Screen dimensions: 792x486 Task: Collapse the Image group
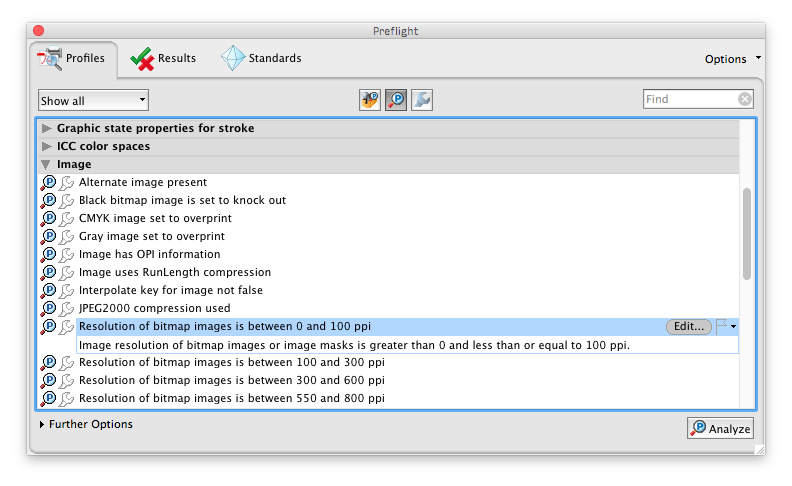coord(46,165)
